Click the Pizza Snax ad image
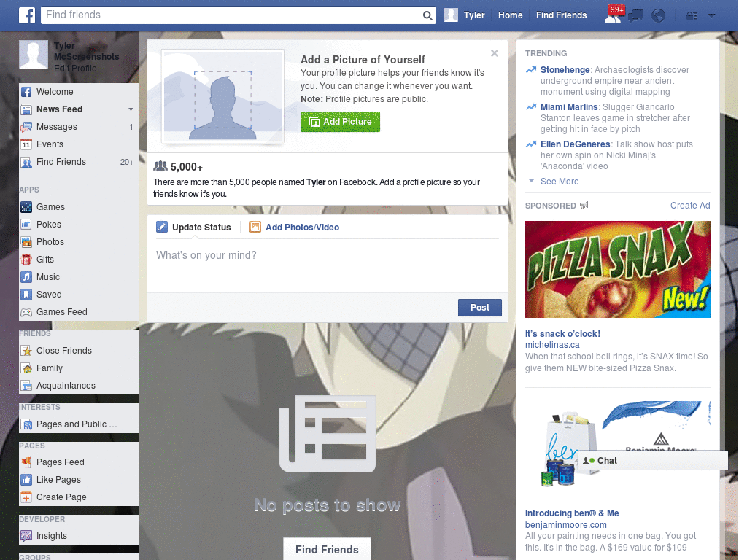Screen dimensions: 747x560 click(617, 270)
